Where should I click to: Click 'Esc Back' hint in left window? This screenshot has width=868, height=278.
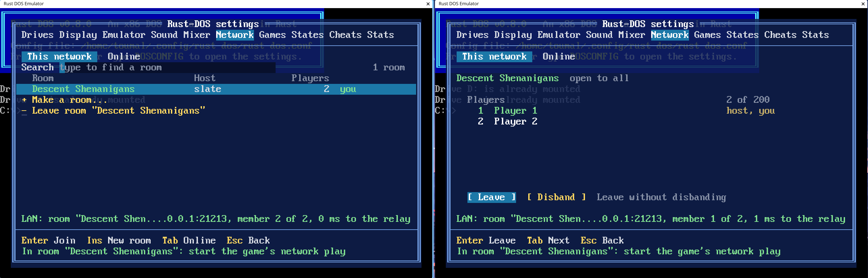(x=248, y=240)
